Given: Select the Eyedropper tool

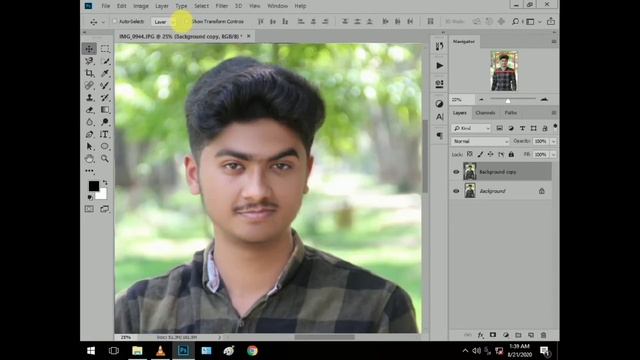Looking at the screenshot, I should (105, 73).
